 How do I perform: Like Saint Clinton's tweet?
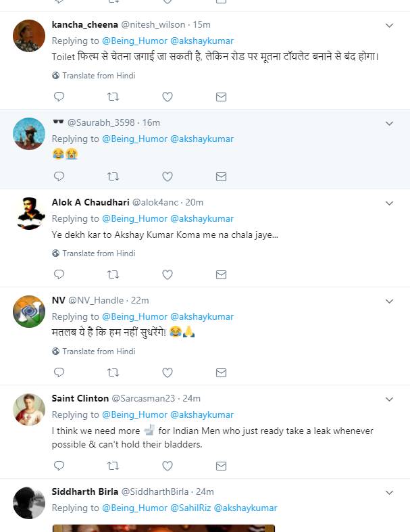[167, 466]
